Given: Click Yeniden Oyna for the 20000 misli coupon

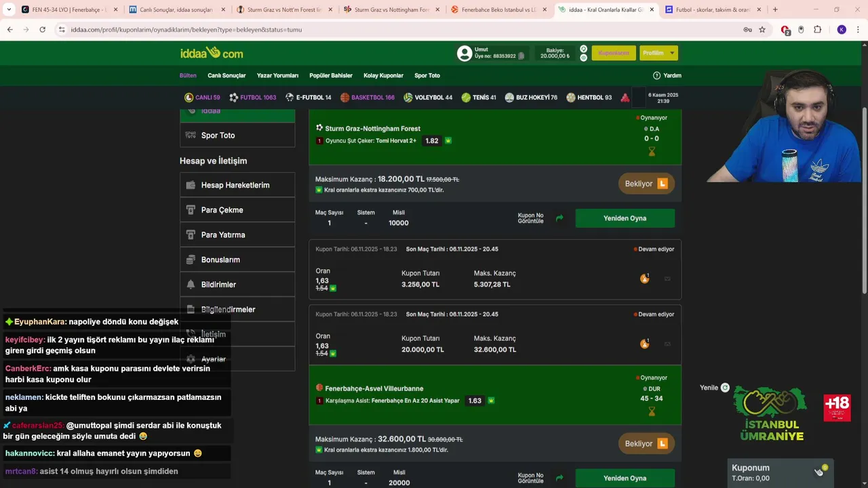Looking at the screenshot, I should point(625,478).
